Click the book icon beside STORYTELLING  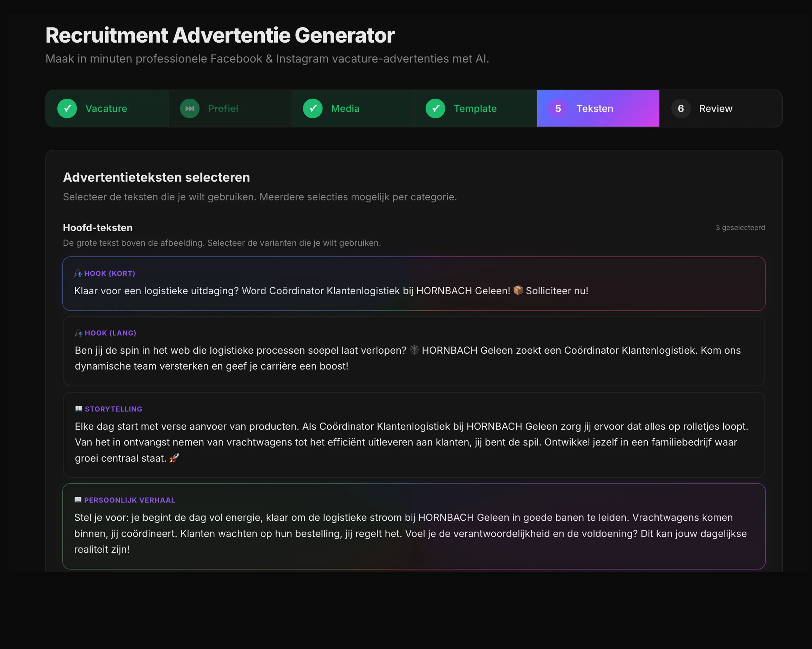click(79, 409)
